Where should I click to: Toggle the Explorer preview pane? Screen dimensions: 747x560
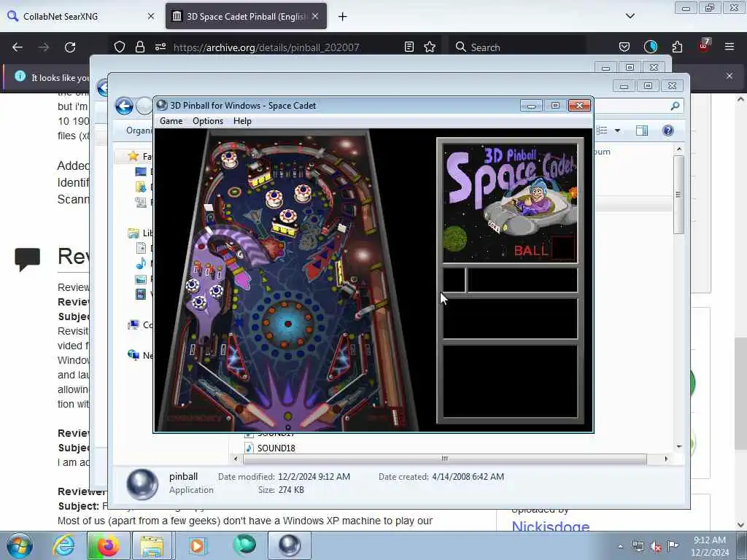[x=642, y=131]
